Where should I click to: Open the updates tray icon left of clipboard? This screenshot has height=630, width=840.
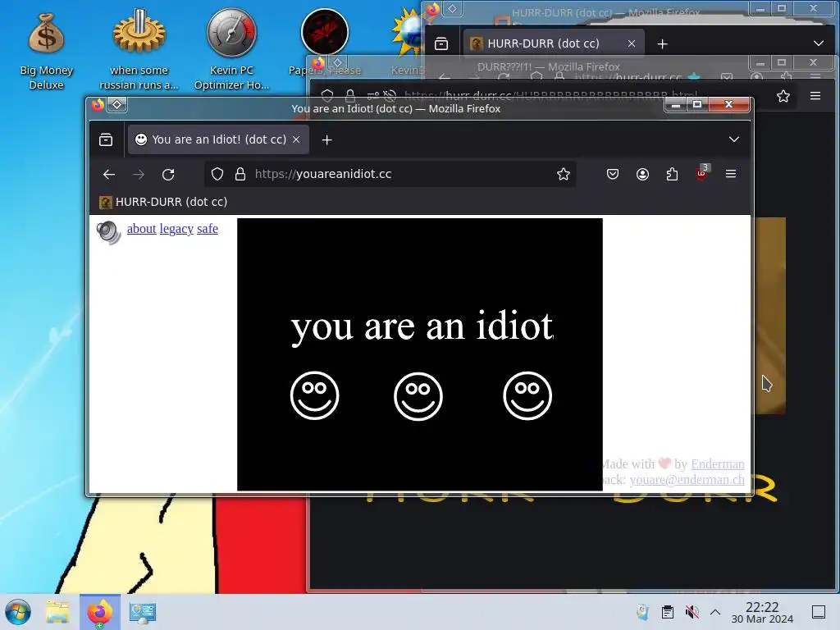[643, 612]
